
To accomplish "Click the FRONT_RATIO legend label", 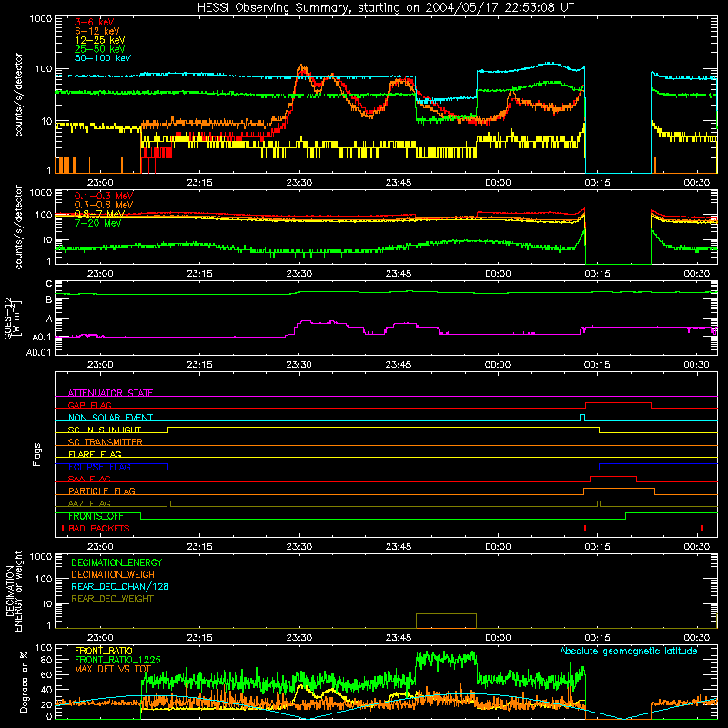I will [x=104, y=651].
